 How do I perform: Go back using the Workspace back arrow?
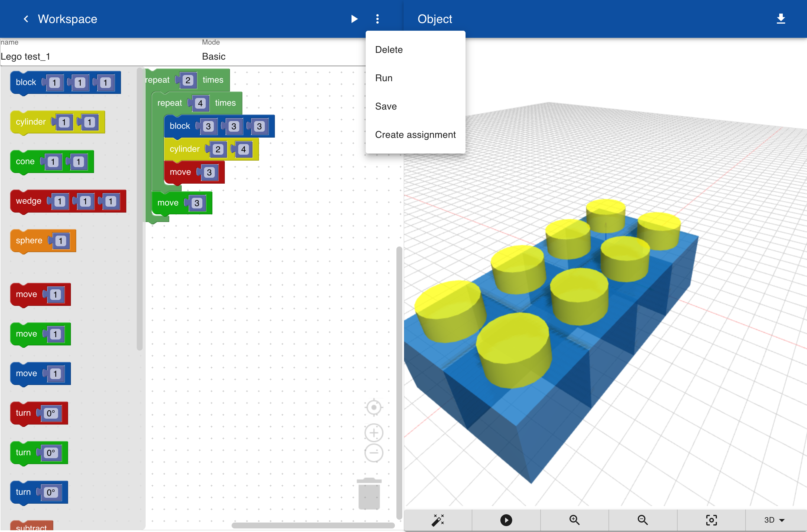[26, 19]
